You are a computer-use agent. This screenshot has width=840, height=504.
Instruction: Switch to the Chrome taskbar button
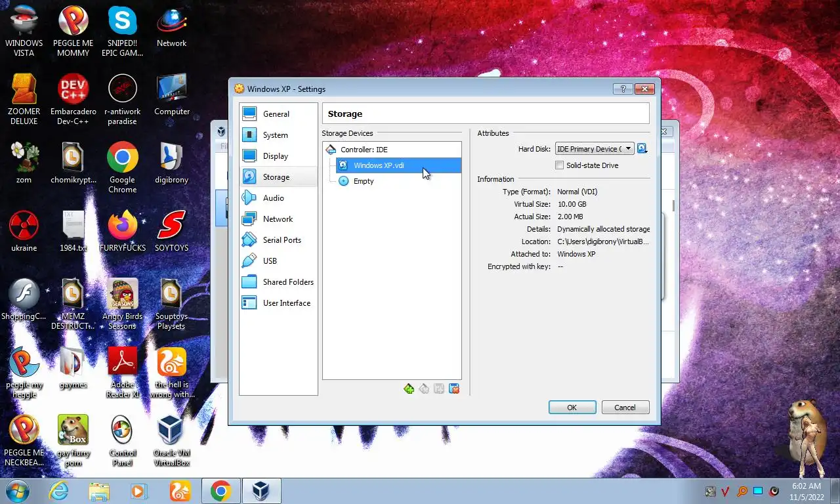coord(221,491)
